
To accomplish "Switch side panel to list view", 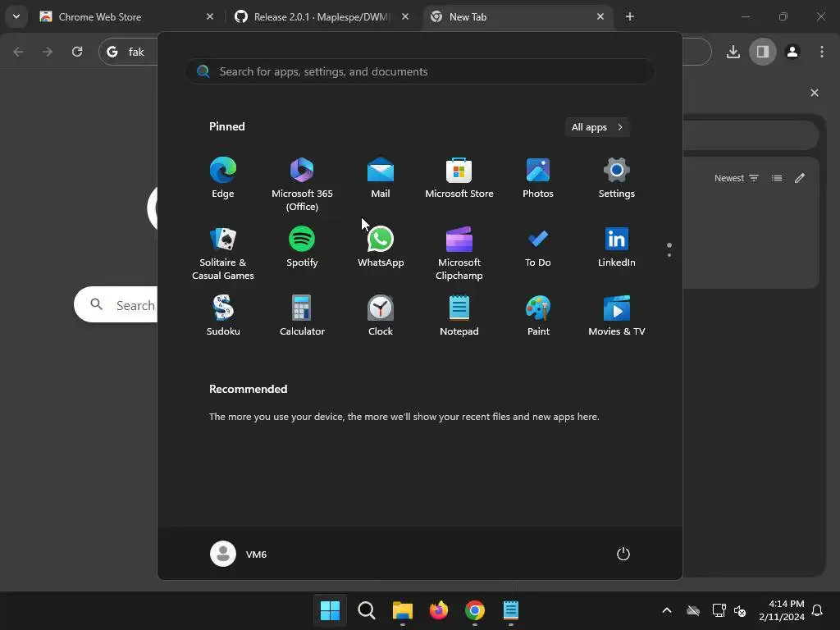I will point(777,178).
